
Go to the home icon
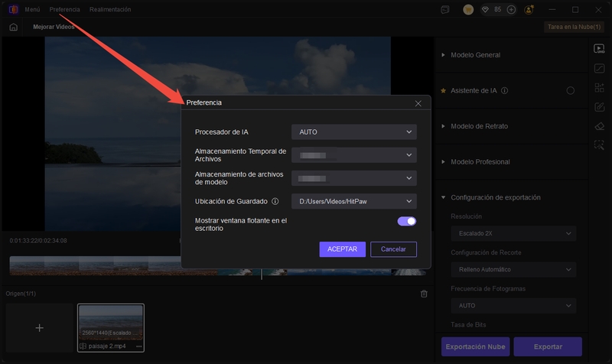(13, 27)
